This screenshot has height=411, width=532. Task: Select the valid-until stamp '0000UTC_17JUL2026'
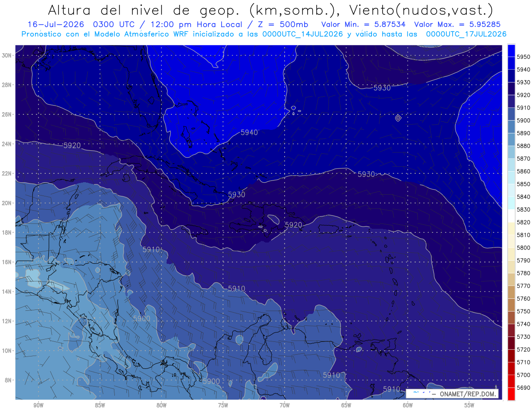[x=466, y=34]
